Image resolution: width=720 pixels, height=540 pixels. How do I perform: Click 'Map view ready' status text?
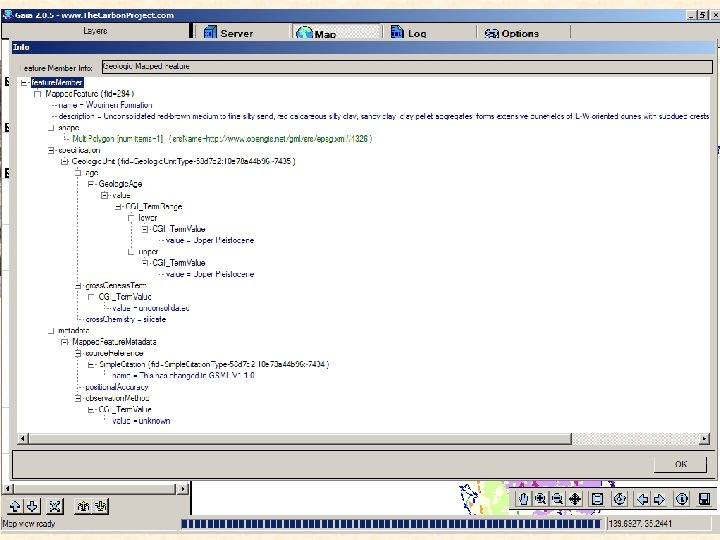[x=28, y=523]
